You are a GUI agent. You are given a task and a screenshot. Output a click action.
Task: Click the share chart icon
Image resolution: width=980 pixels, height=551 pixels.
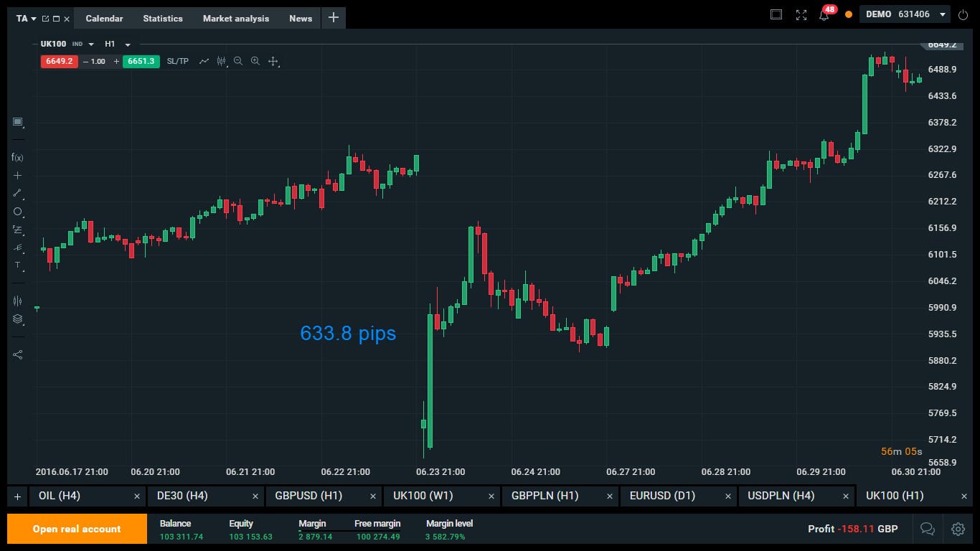pyautogui.click(x=17, y=354)
